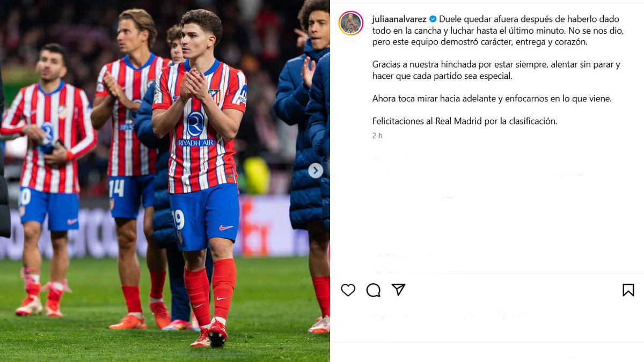The width and height of the screenshot is (644, 362).
Task: Share the post using the paper plane icon
Action: pyautogui.click(x=398, y=290)
